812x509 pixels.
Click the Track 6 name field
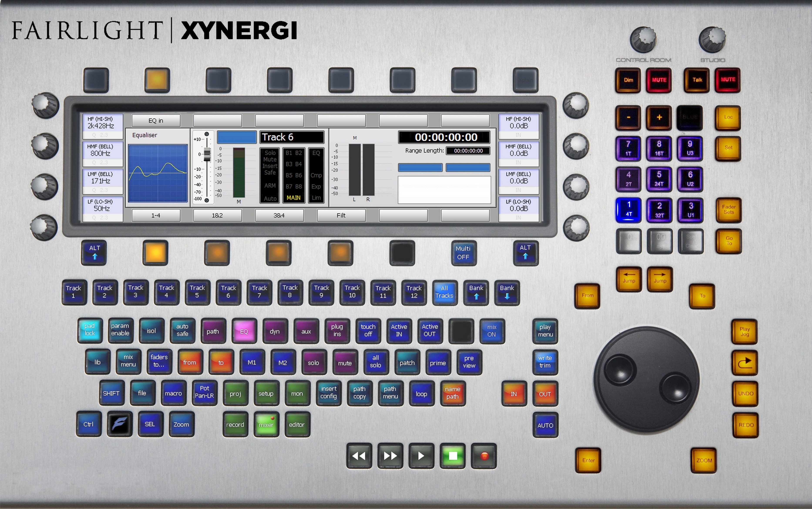pos(292,137)
